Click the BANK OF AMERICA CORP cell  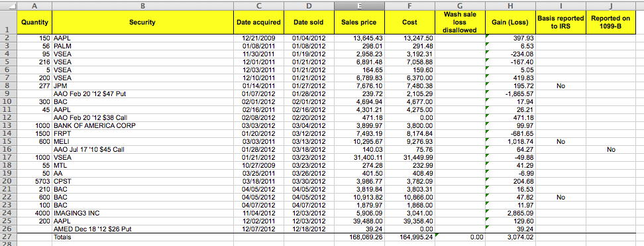point(142,126)
